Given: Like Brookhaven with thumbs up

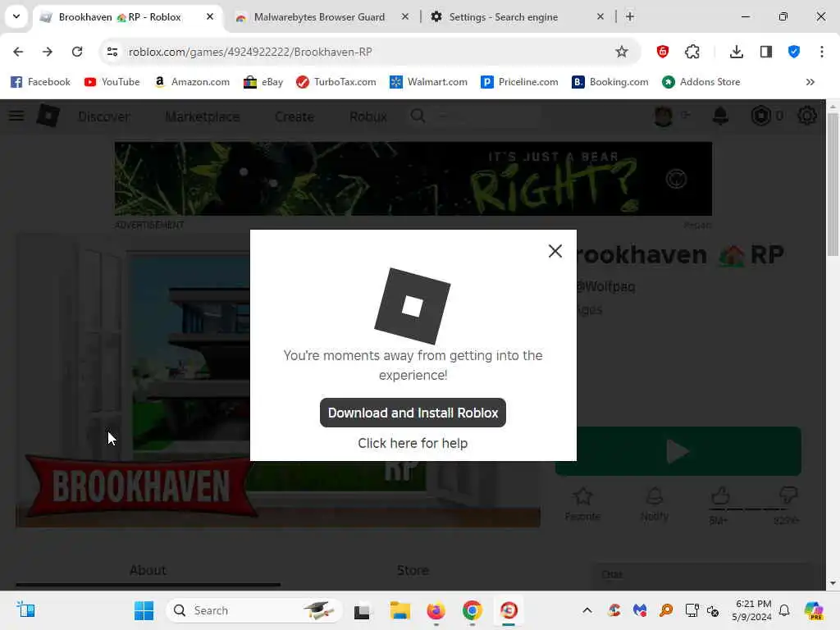Looking at the screenshot, I should (720, 496).
